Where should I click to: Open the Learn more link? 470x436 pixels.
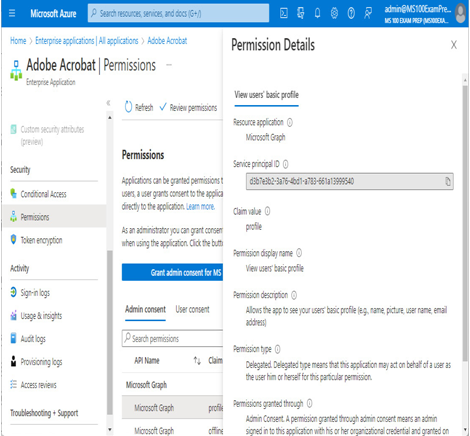pyautogui.click(x=200, y=207)
